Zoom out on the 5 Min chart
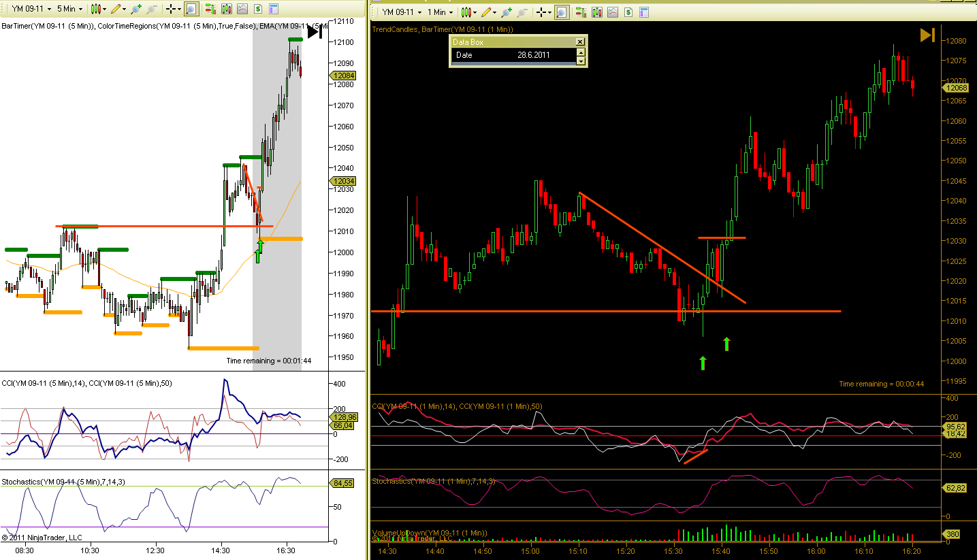 pos(152,9)
